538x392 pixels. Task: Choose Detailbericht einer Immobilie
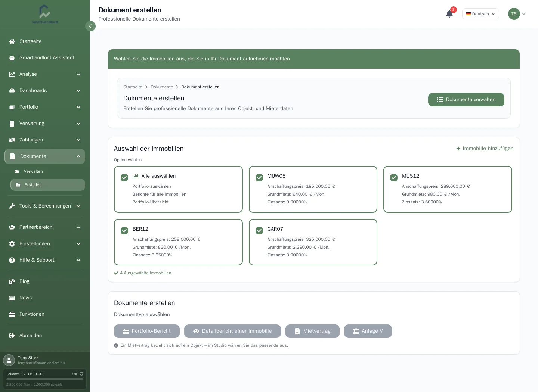(232, 331)
